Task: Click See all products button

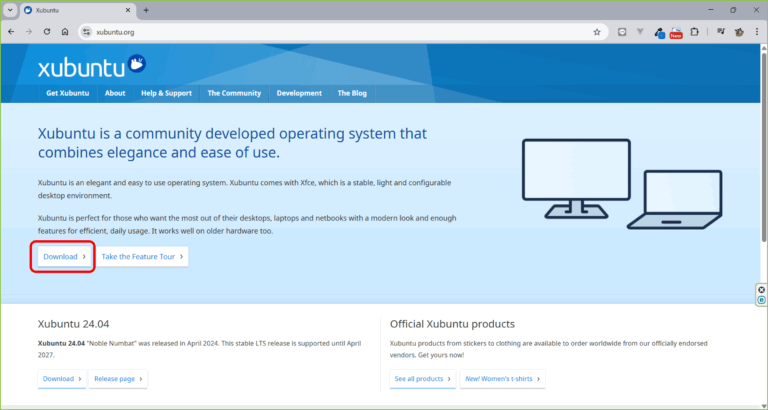Action: click(x=422, y=379)
